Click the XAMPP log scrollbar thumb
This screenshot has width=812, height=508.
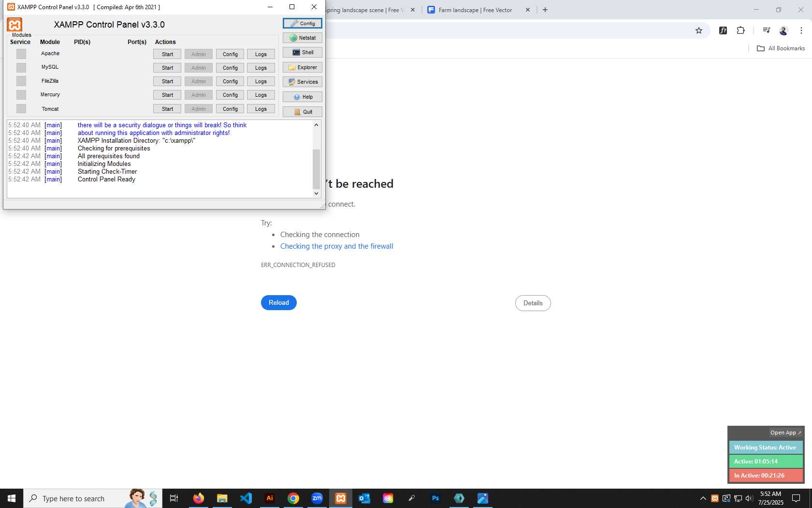[317, 169]
